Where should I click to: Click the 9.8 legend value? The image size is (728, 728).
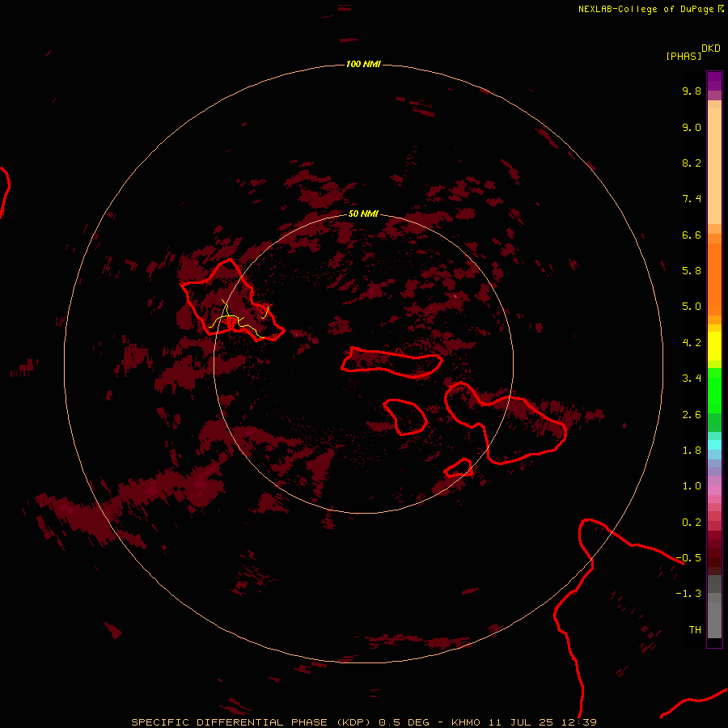pos(692,91)
